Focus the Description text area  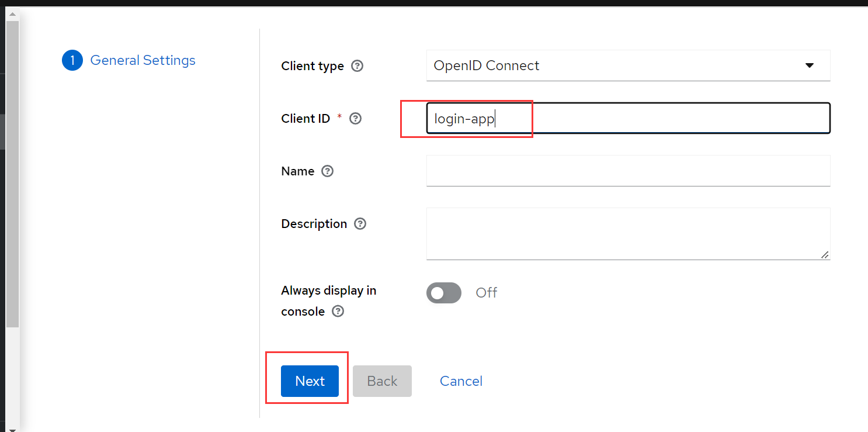(629, 234)
